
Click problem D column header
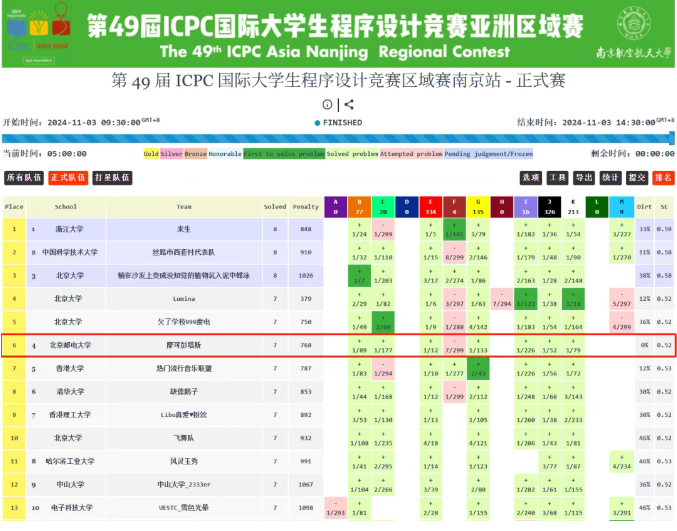point(407,207)
